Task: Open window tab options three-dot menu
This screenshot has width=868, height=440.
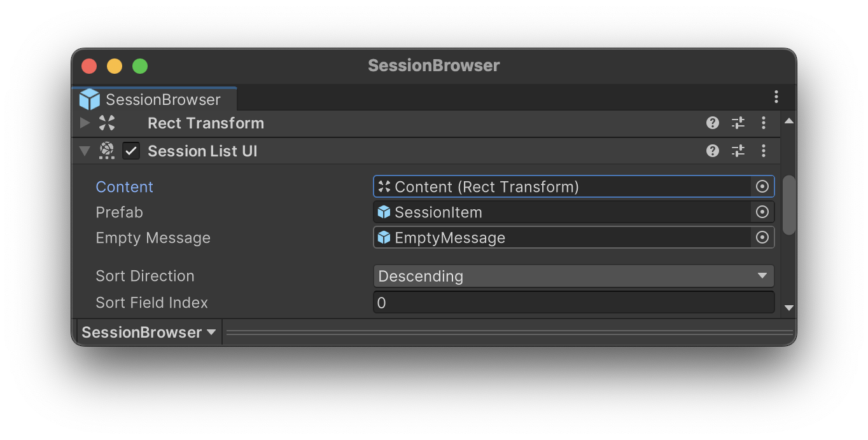Action: 776,97
